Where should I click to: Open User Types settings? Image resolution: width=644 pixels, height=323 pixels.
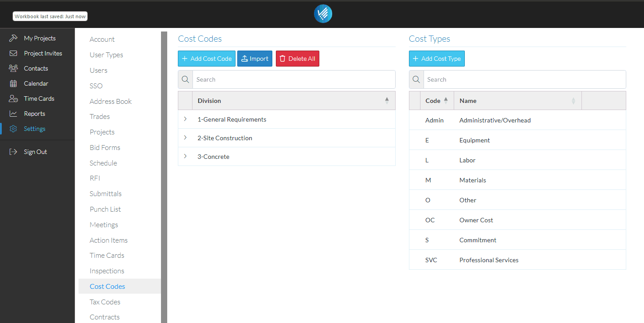(106, 55)
